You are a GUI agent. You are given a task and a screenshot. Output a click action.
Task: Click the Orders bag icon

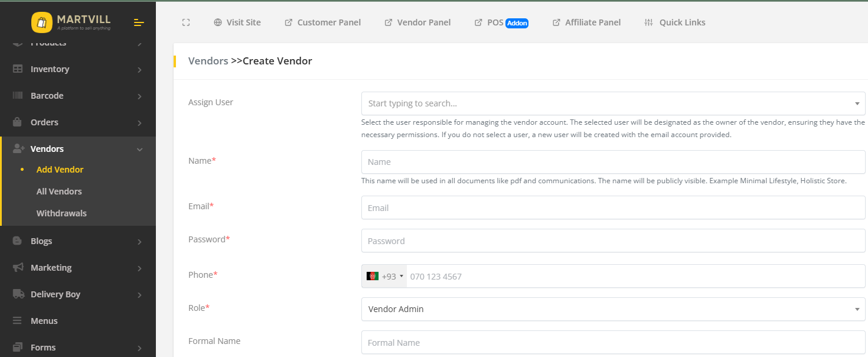18,122
